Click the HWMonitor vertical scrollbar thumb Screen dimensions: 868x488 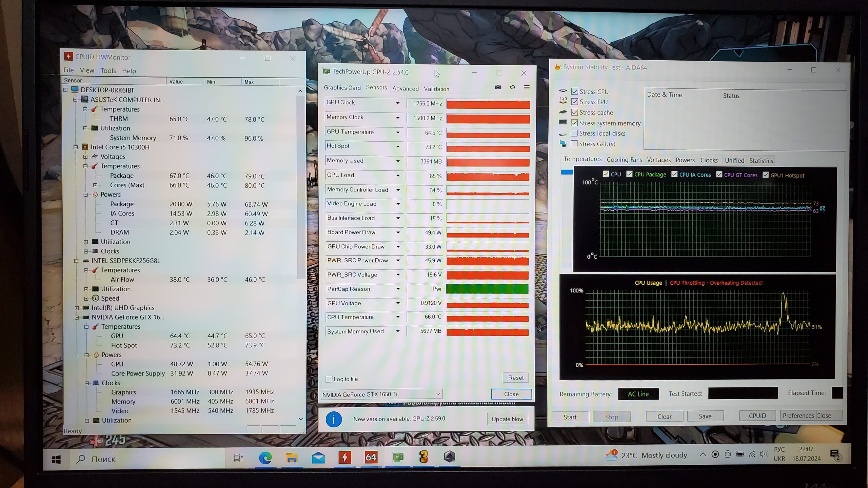pos(300,186)
